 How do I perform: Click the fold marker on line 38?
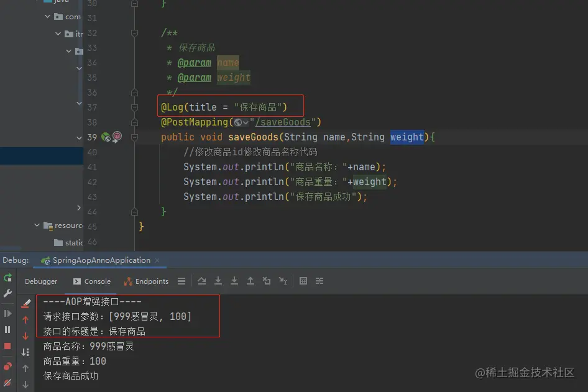click(135, 122)
